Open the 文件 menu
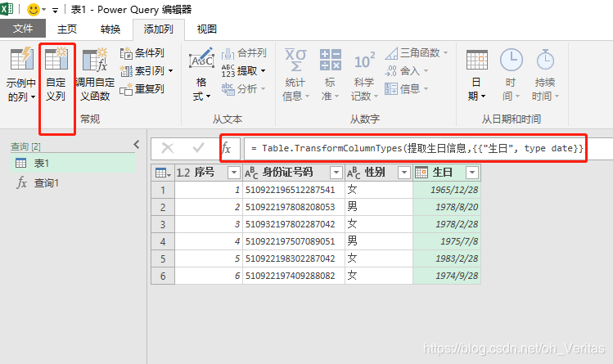Image resolution: width=613 pixels, height=364 pixels. pos(23,29)
